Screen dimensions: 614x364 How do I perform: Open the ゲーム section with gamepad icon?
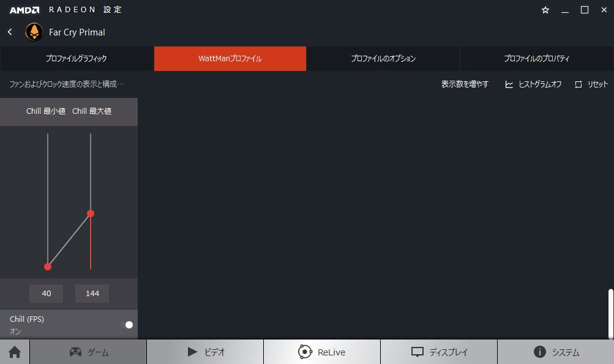[x=88, y=352]
